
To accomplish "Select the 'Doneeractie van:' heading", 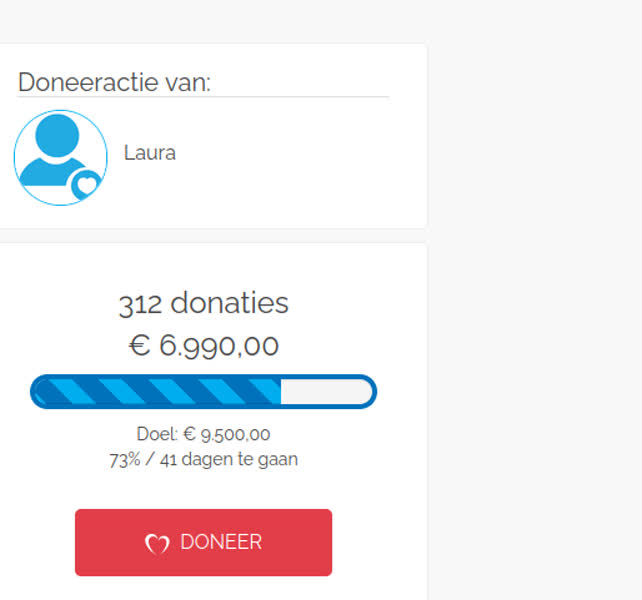I will point(114,82).
